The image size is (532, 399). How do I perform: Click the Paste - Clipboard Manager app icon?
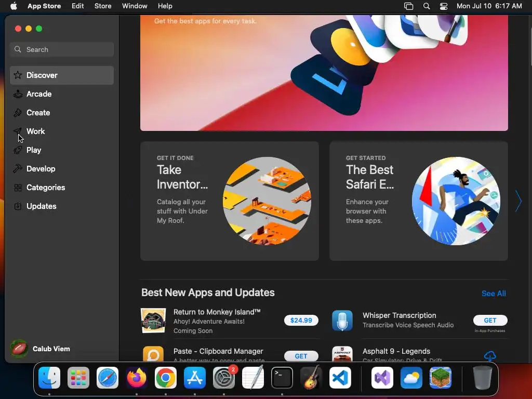153,354
